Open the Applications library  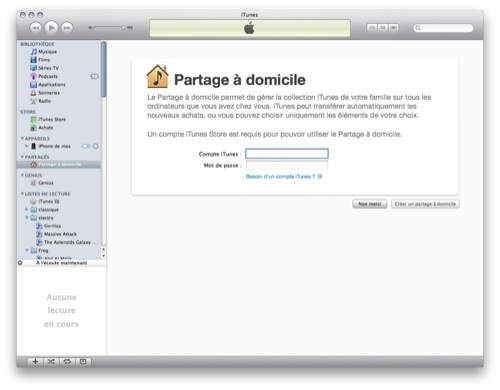click(48, 85)
